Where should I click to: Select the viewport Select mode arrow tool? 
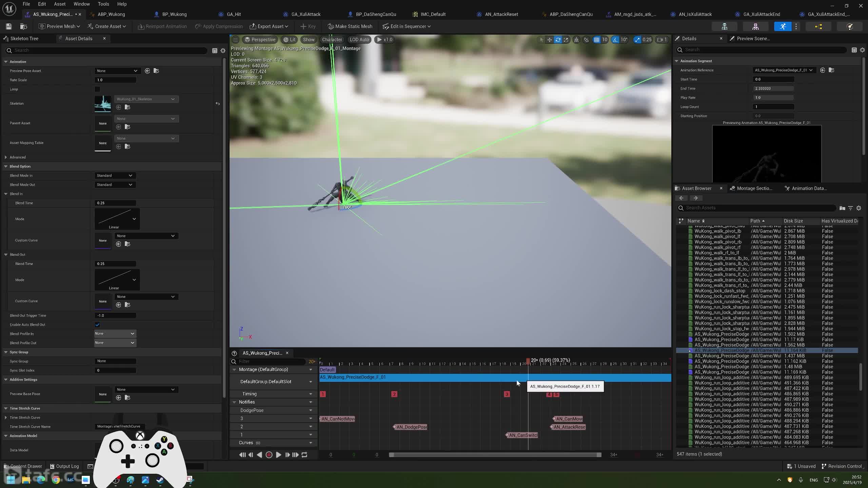[x=541, y=40]
